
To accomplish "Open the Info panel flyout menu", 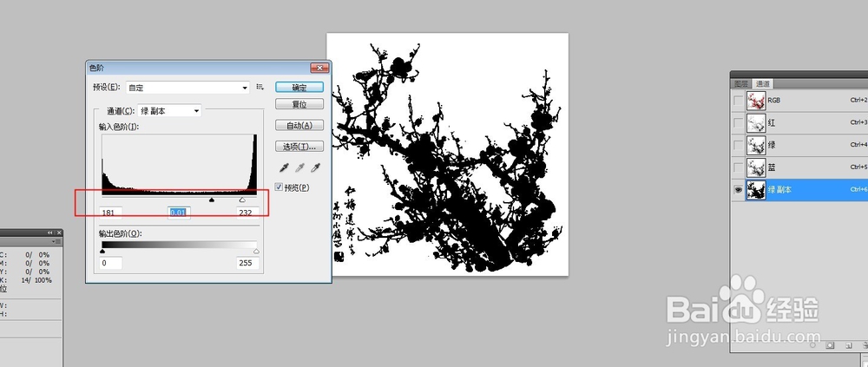I will tap(56, 242).
